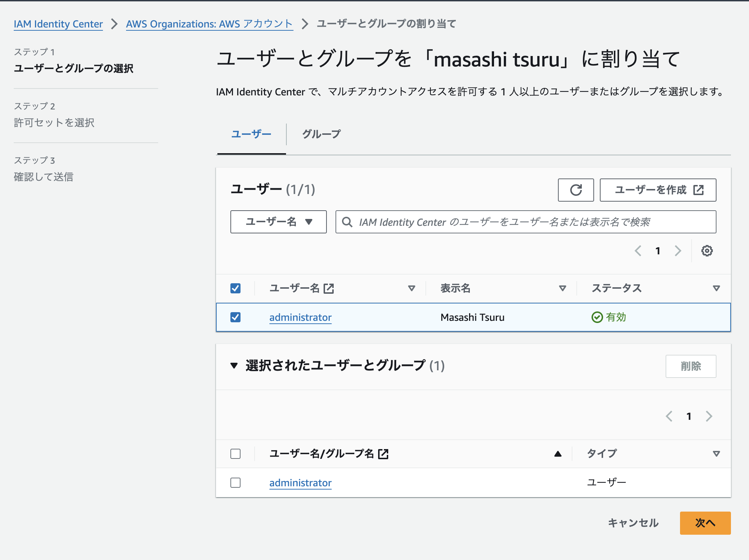Click page number 1 in users table

658,251
